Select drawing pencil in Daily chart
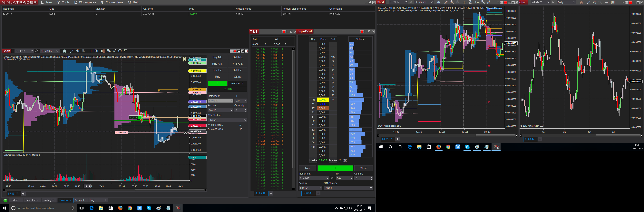644x212 pixels. pyautogui.click(x=589, y=2)
